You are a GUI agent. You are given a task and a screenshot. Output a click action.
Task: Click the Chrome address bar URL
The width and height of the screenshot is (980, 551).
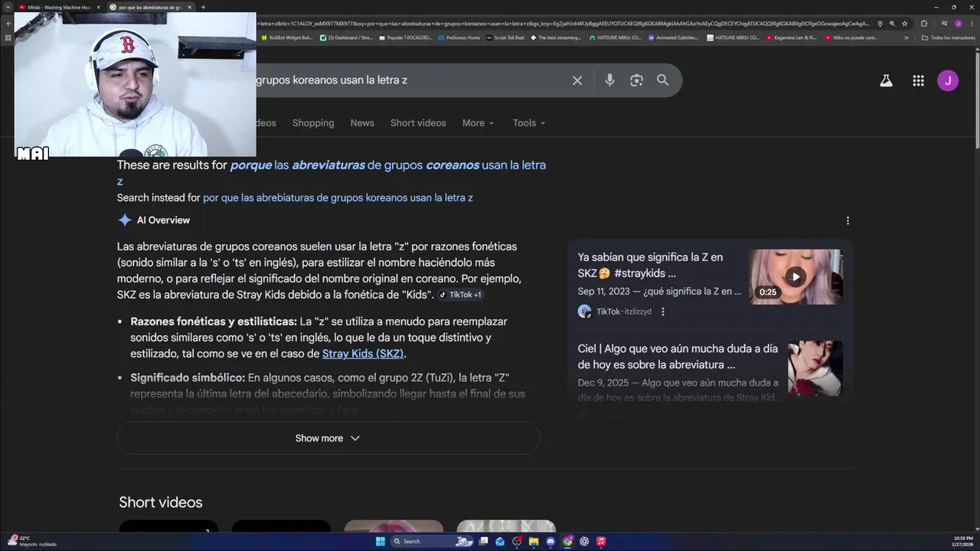pos(563,24)
